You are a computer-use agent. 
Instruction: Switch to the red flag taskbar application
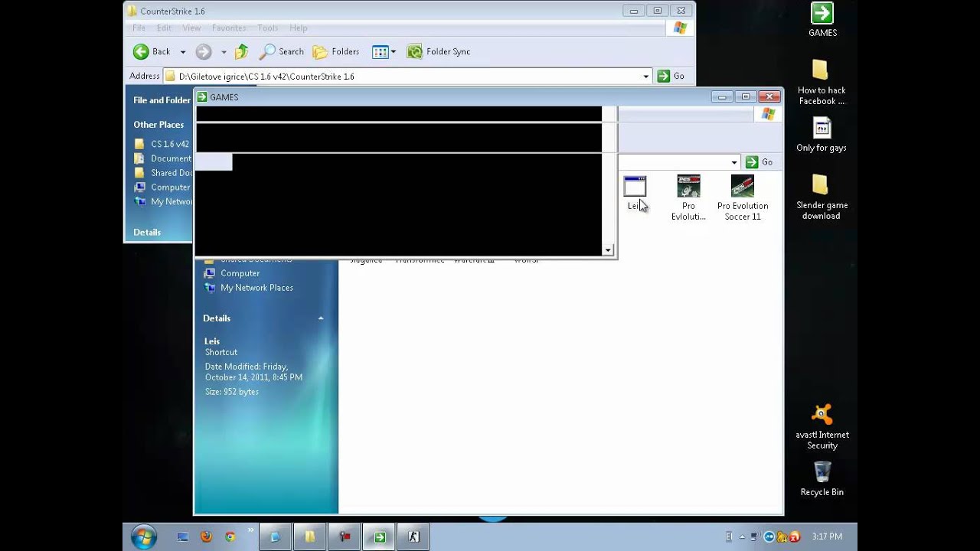tap(345, 537)
